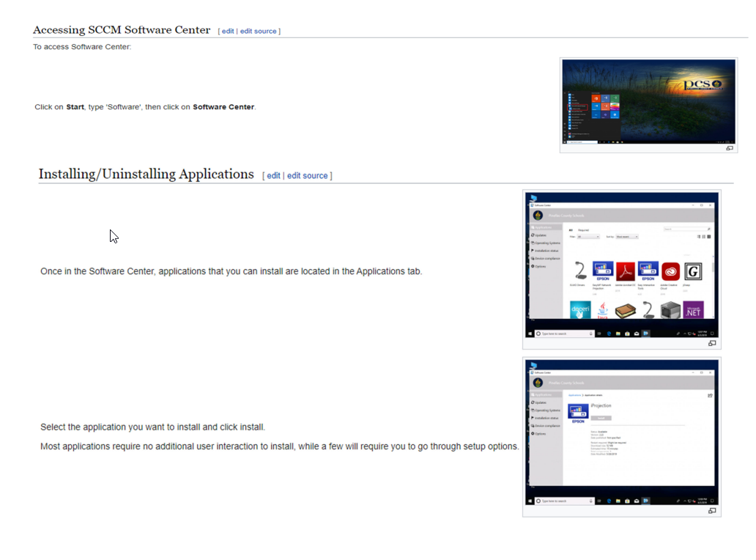Click edit link for Accessing SCCM Software Center
The width and height of the screenshot is (756, 560).
[228, 32]
